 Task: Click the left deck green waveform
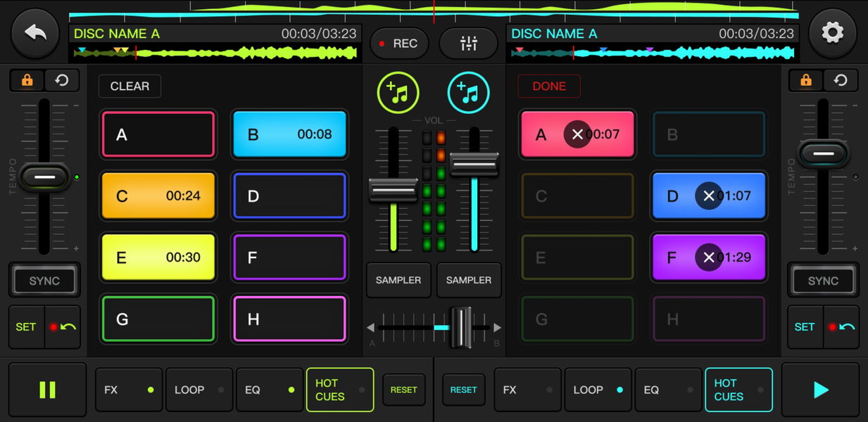point(215,52)
